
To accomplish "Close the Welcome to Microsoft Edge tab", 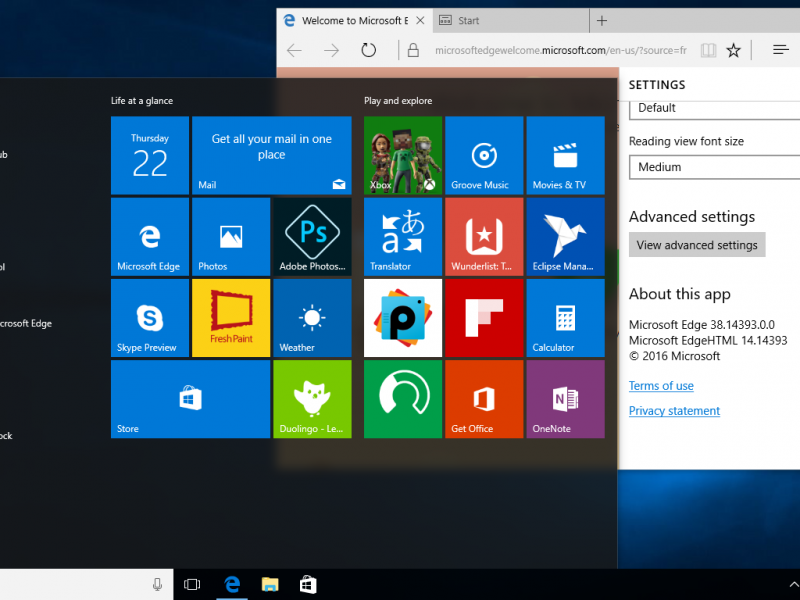I will point(420,20).
